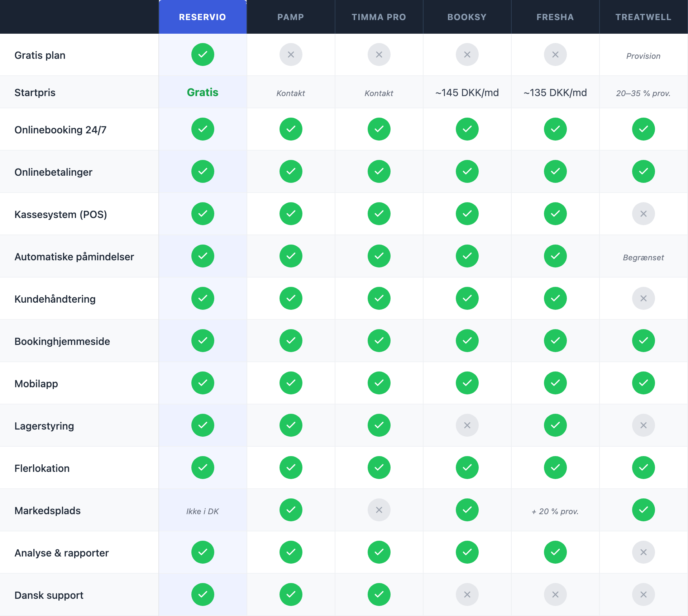Image resolution: width=688 pixels, height=616 pixels.
Task: Click Treatwell's X icon for Lagerstyring
Action: [644, 425]
